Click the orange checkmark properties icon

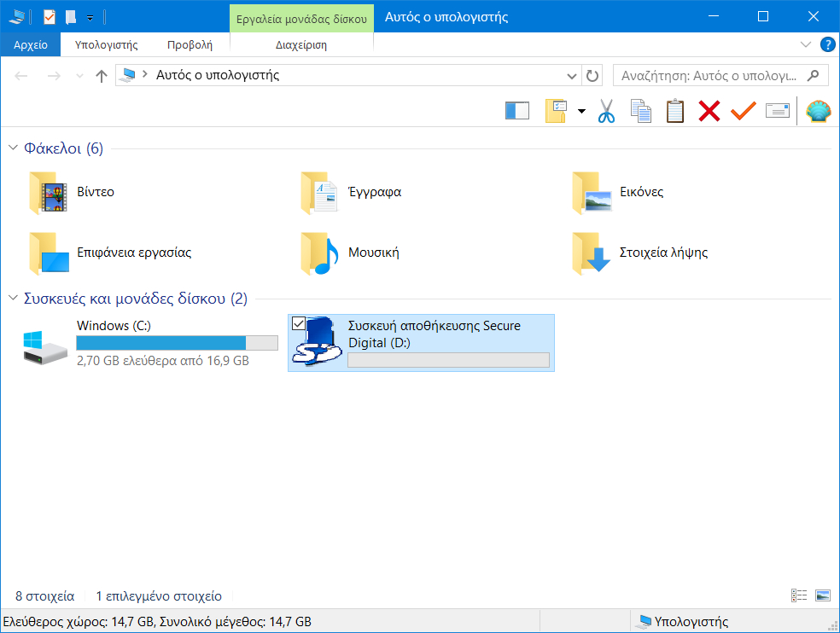tap(744, 111)
